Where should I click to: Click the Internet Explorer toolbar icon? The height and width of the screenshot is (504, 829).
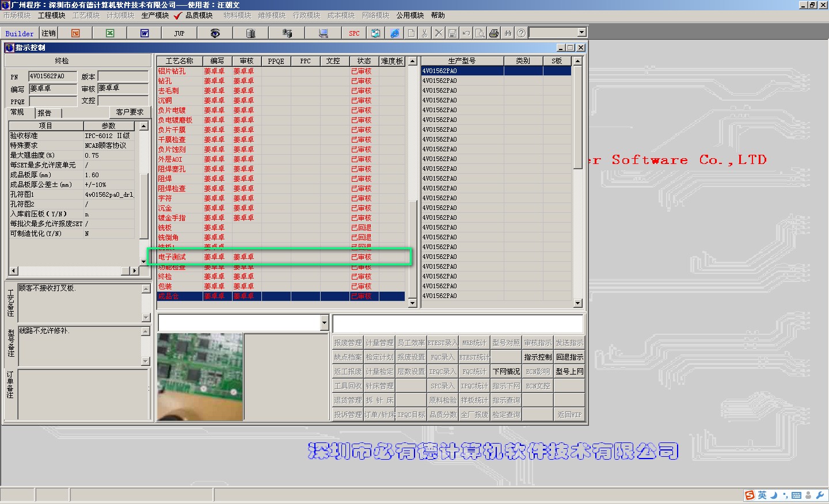[x=395, y=33]
